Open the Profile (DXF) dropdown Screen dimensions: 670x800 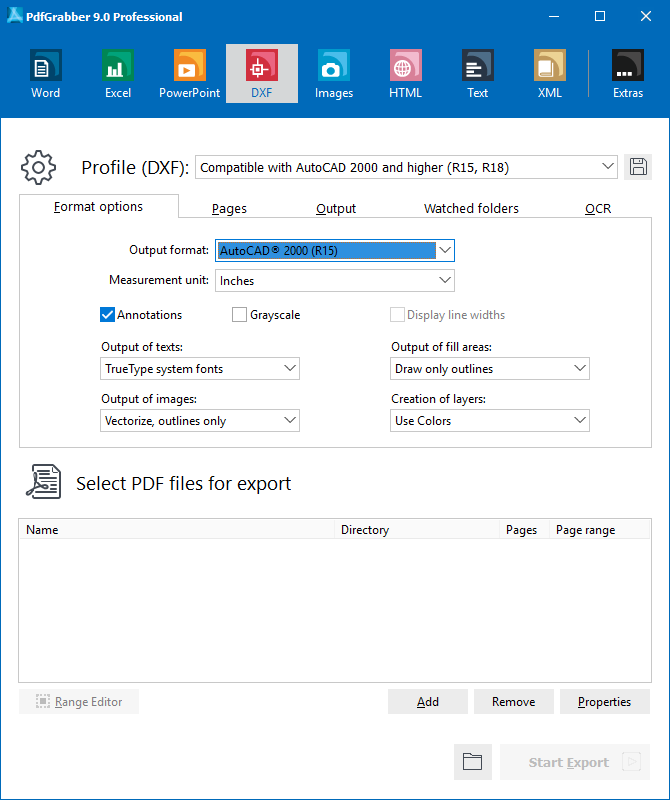[x=406, y=167]
